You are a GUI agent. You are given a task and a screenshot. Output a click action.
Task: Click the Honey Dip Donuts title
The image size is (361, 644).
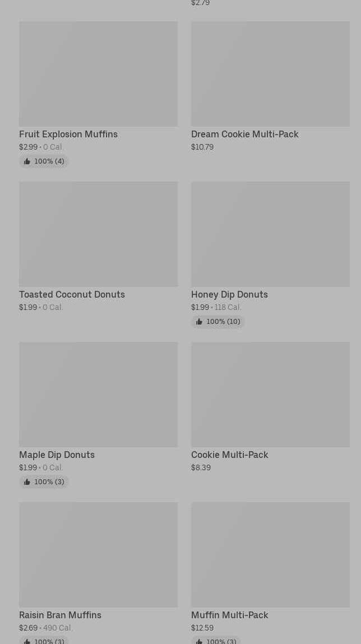(230, 294)
